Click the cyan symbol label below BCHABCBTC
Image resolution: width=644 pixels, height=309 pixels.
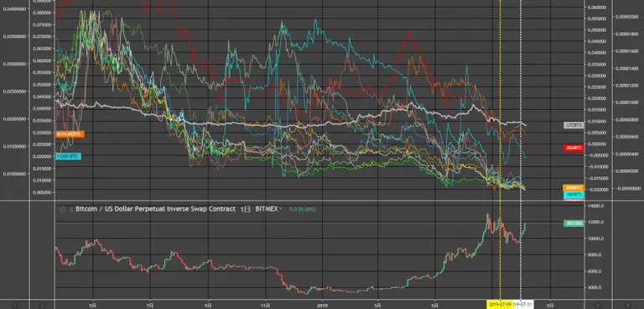(x=68, y=156)
